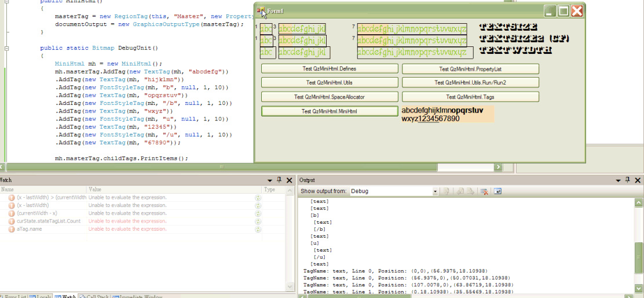Open the Show output from dropdown
The width and height of the screenshot is (644, 298).
[x=435, y=191]
